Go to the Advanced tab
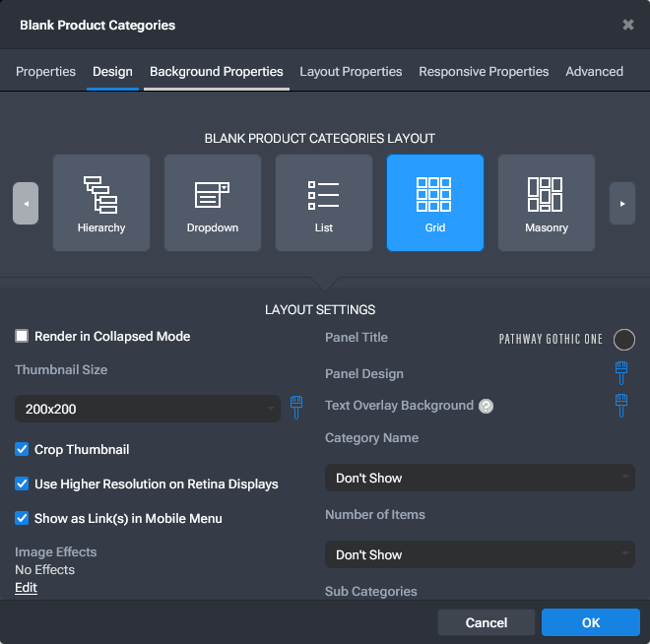The height and width of the screenshot is (644, 650). [594, 72]
